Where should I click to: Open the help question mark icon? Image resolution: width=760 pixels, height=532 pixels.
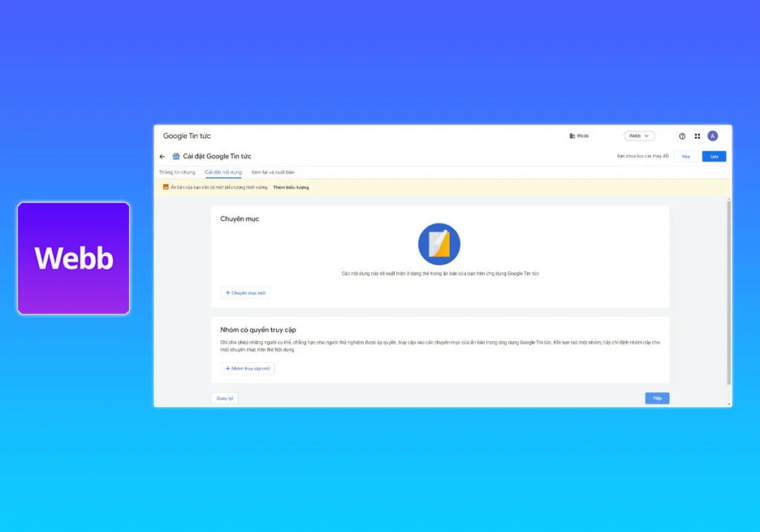682,136
